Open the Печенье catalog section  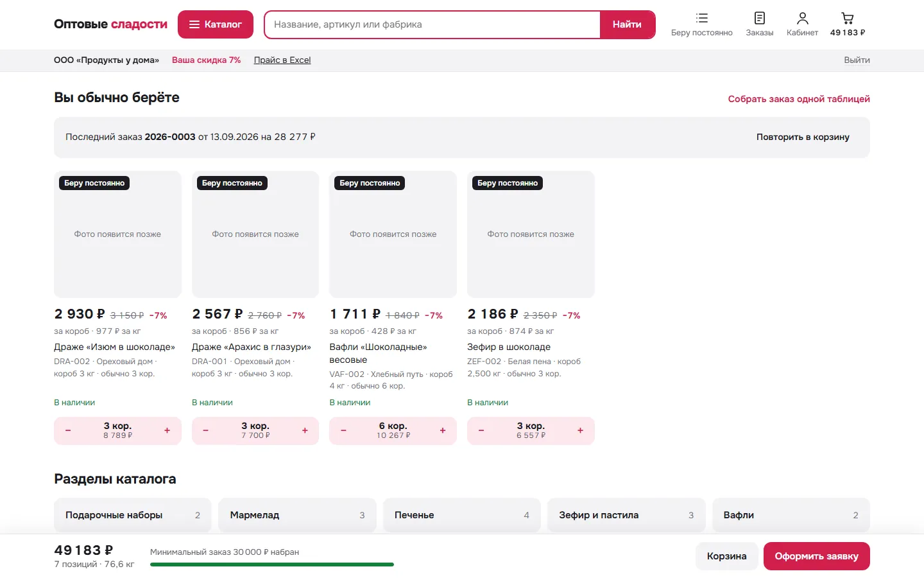click(x=462, y=515)
